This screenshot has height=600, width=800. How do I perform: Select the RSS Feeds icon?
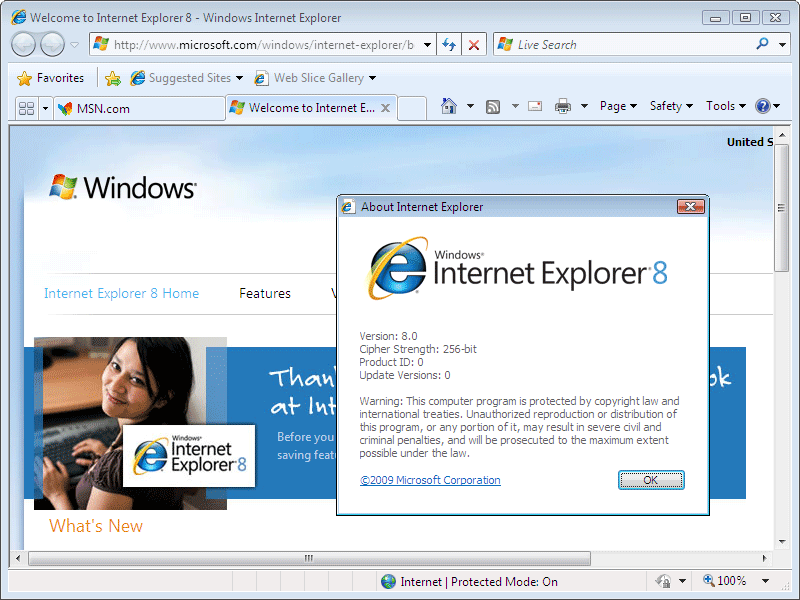click(493, 105)
